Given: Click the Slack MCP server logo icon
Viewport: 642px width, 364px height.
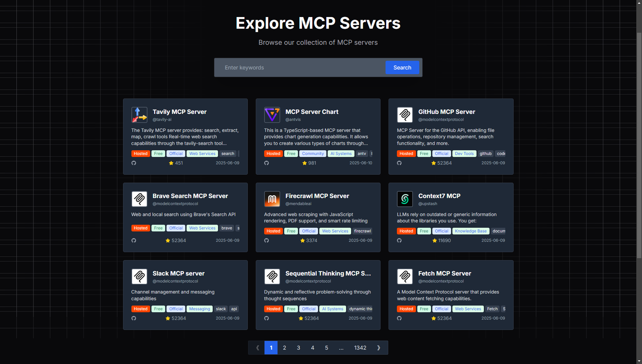Looking at the screenshot, I should pos(139,277).
